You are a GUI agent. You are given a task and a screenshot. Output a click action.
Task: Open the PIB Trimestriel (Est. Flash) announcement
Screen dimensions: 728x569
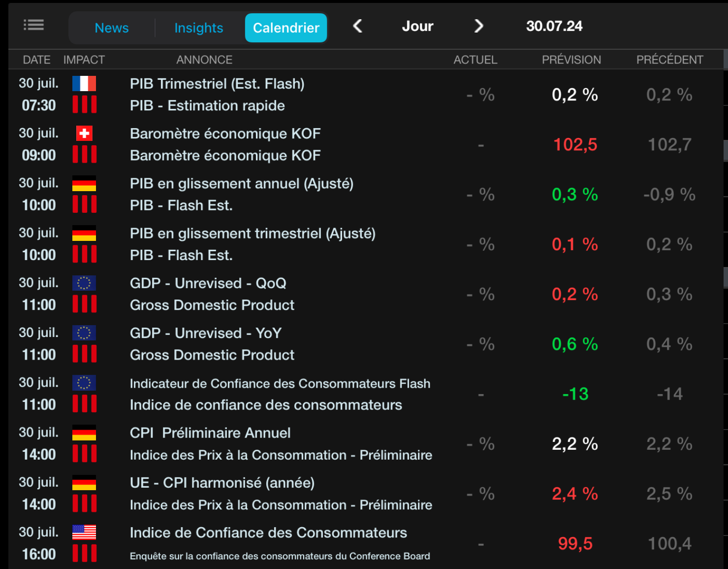pyautogui.click(x=217, y=84)
